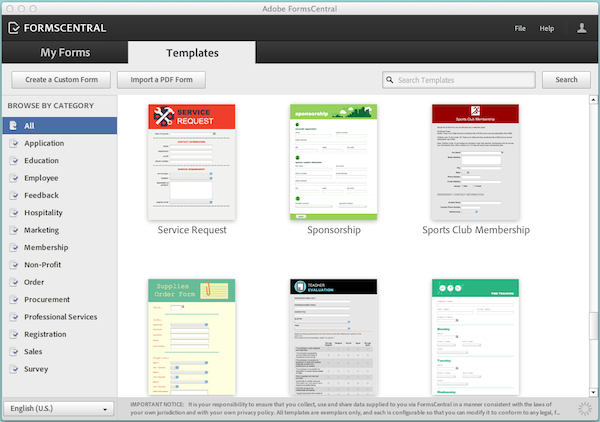The image size is (600, 422).
Task: Open the File menu
Action: click(520, 28)
